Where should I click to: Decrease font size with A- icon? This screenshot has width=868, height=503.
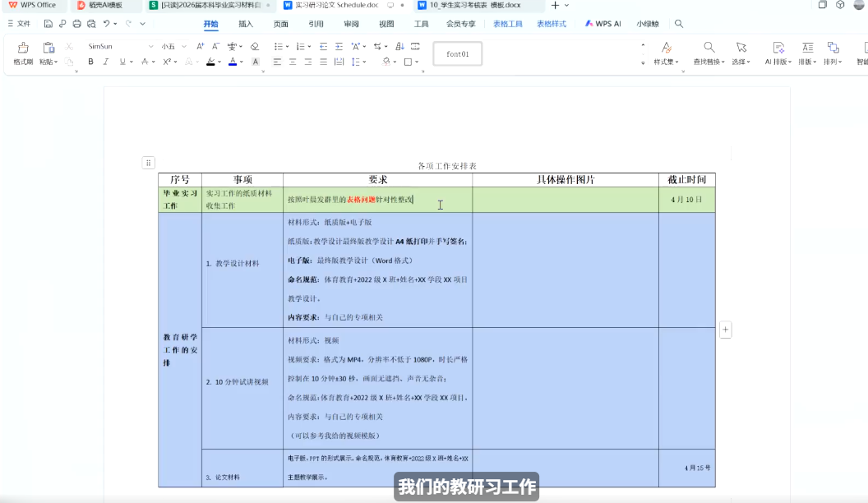216,47
